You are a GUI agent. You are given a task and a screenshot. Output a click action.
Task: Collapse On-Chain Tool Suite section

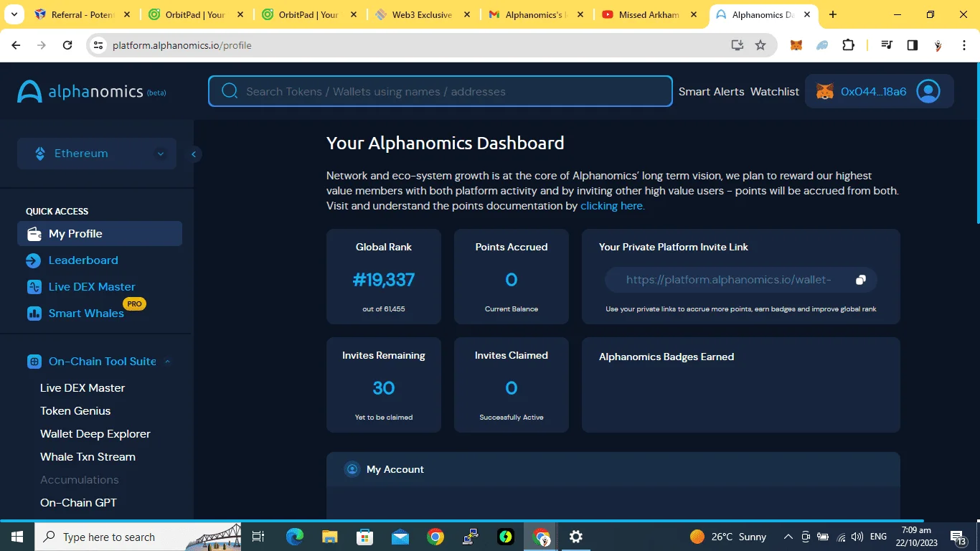click(167, 362)
